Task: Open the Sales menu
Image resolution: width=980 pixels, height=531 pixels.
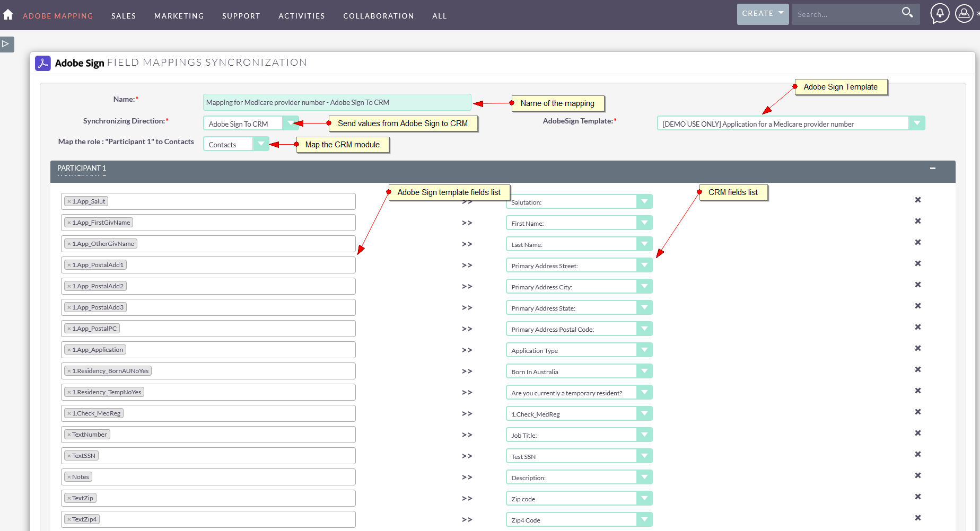Action: click(x=124, y=16)
